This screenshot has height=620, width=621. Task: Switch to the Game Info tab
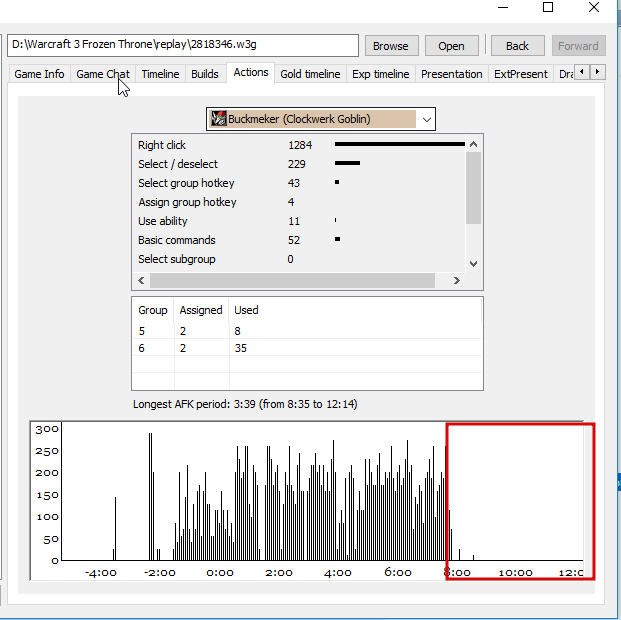[x=39, y=74]
